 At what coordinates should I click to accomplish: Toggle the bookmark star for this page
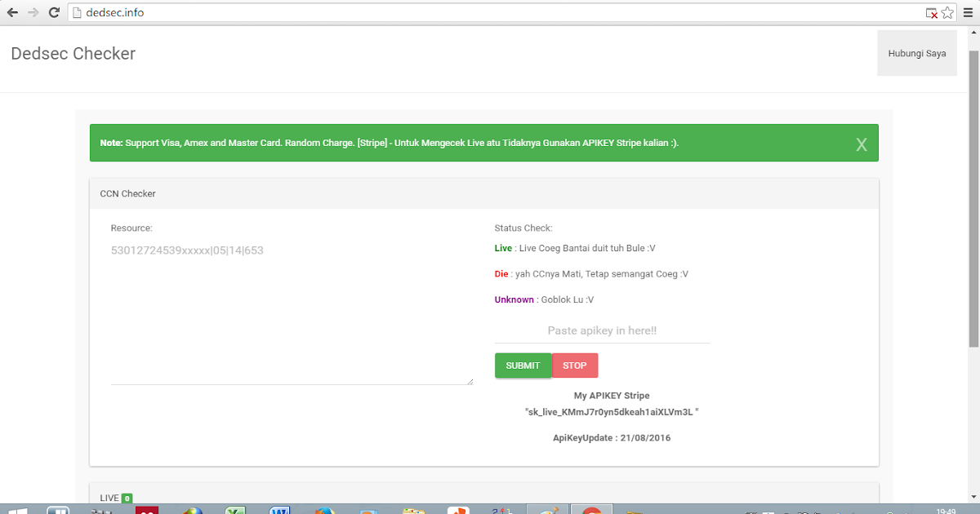coord(945,12)
